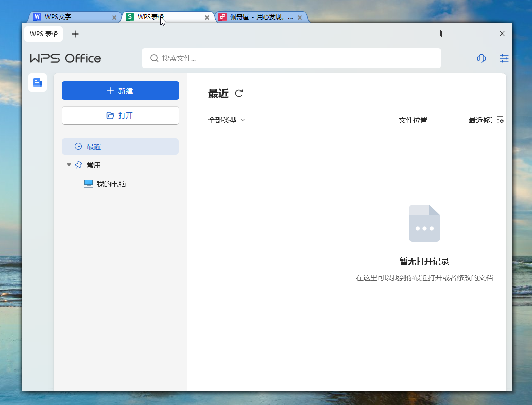The height and width of the screenshot is (405, 532).
Task: Click the 最近 heading
Action: (x=218, y=93)
